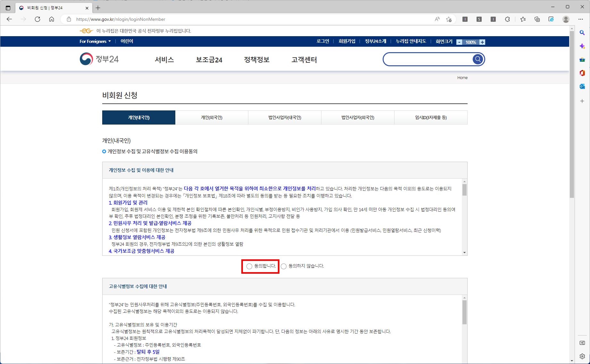Switch to 개인(외국인) tab
The height and width of the screenshot is (364, 590).
(212, 117)
